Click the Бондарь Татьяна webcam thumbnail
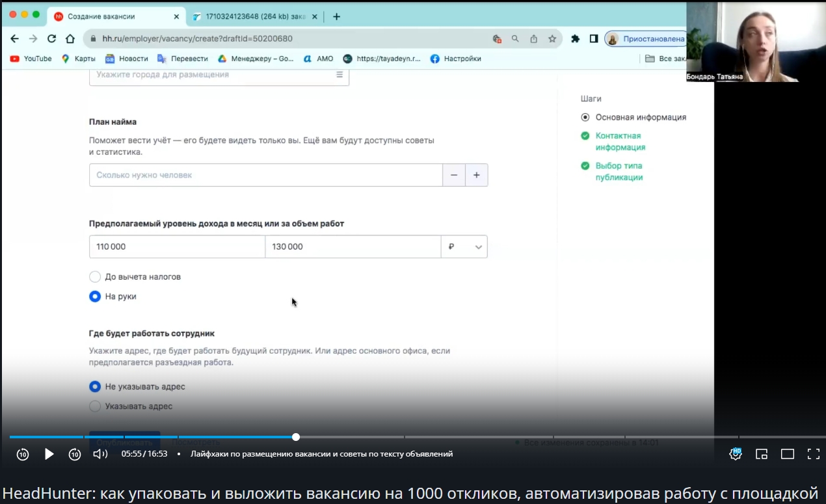The image size is (826, 504). (x=756, y=42)
